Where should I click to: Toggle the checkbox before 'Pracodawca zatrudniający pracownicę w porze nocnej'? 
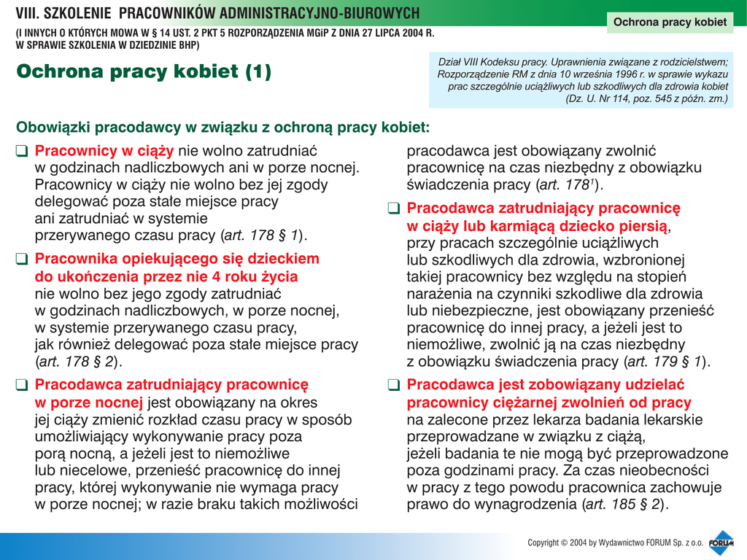pos(22,384)
